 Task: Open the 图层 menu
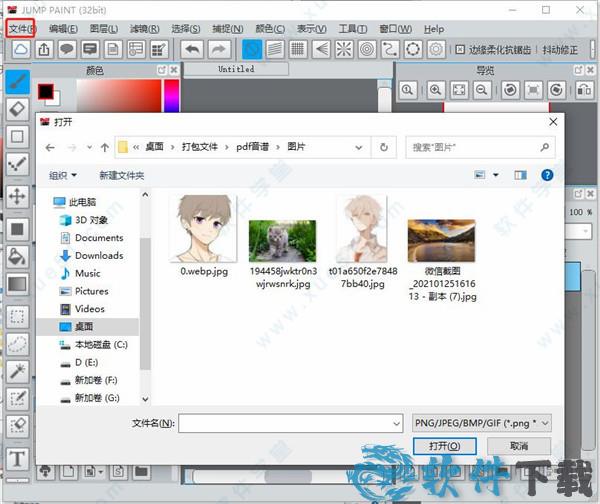coord(103,29)
